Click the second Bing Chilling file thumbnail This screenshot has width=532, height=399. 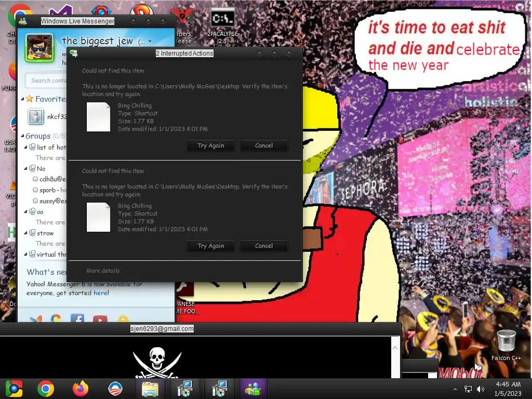(98, 217)
